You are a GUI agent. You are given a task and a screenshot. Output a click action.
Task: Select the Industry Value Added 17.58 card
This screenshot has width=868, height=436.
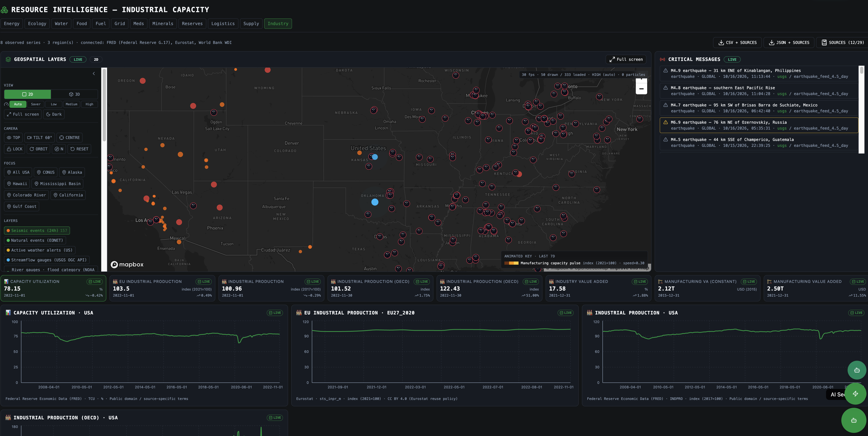pyautogui.click(x=598, y=288)
